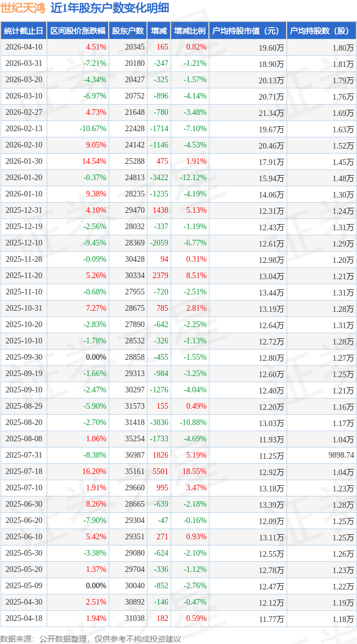Screen dimensions: 357x644
Task: Select the 股东户数 column header
Action: click(128, 31)
